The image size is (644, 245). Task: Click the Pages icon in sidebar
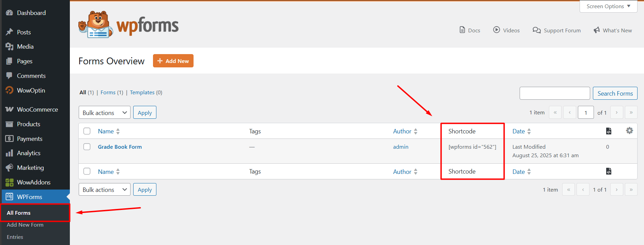9,61
